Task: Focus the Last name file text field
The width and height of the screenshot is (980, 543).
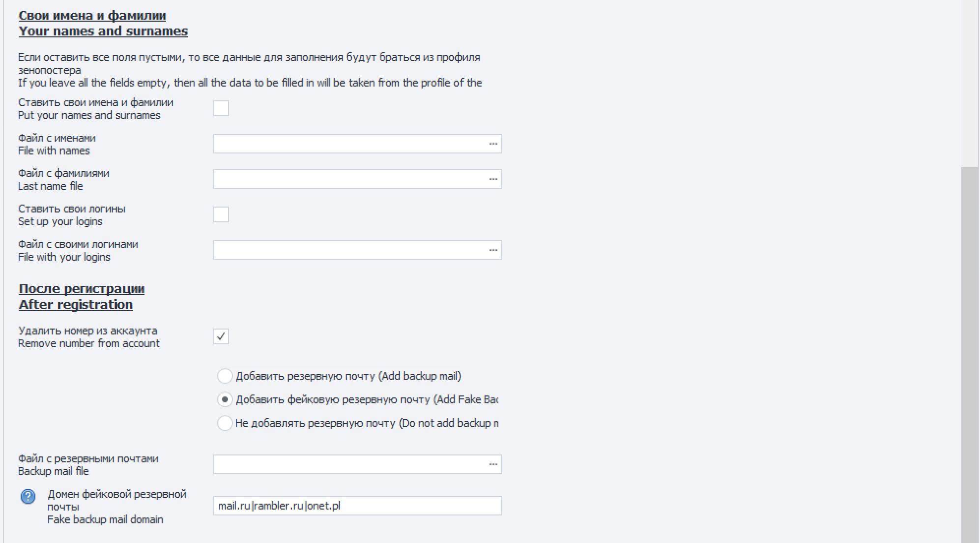Action: click(x=349, y=180)
